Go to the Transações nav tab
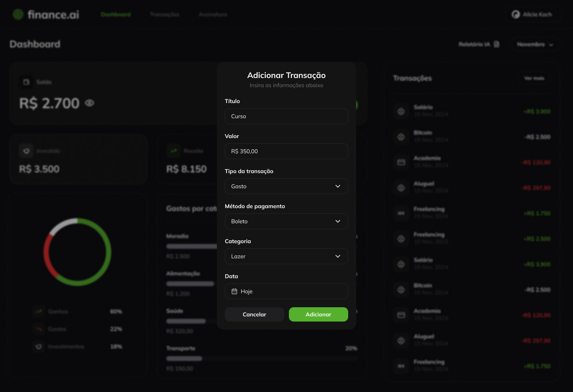This screenshot has height=392, width=573. 165,14
